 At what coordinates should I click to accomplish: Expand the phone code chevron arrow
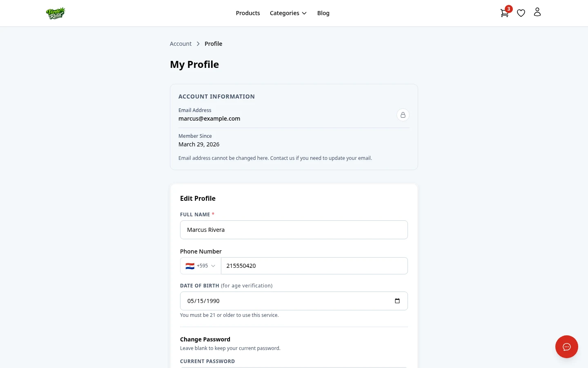click(213, 266)
